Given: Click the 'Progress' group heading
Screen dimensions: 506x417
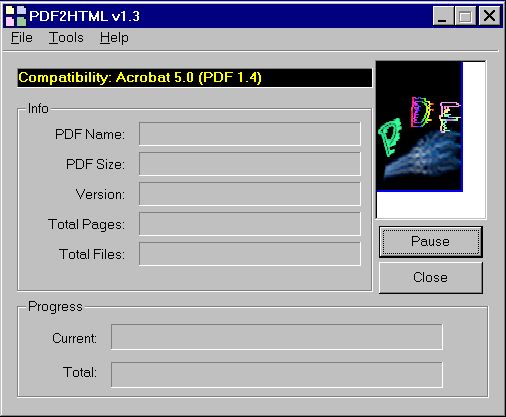Looking at the screenshot, I should 55,307.
